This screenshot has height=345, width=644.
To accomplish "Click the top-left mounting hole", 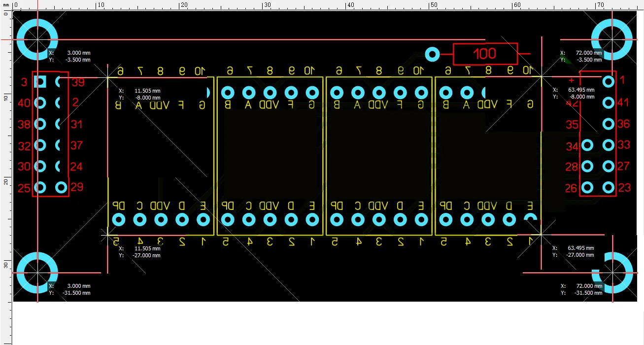I will (x=37, y=39).
